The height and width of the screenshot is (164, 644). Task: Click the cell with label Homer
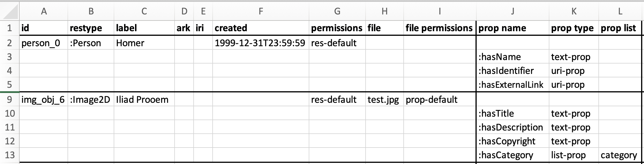pos(144,43)
